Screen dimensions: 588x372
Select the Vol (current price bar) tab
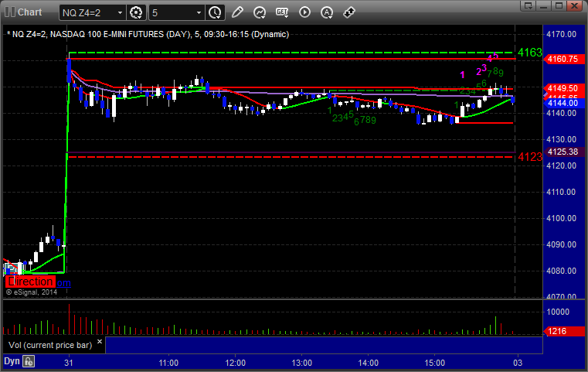point(50,345)
